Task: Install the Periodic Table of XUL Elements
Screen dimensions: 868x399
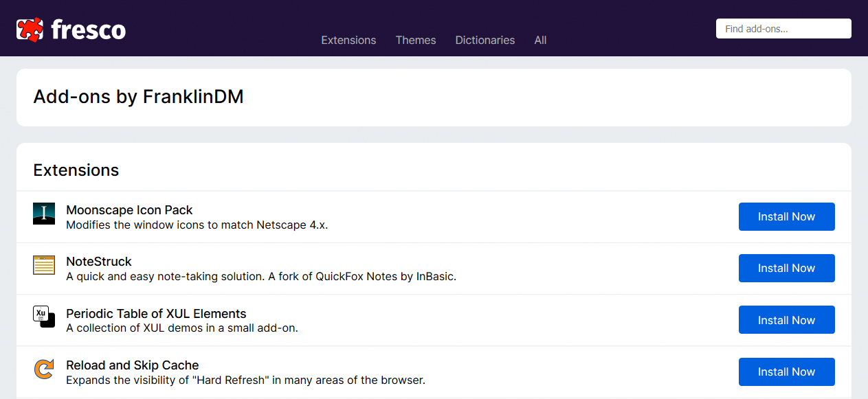Action: 786,319
